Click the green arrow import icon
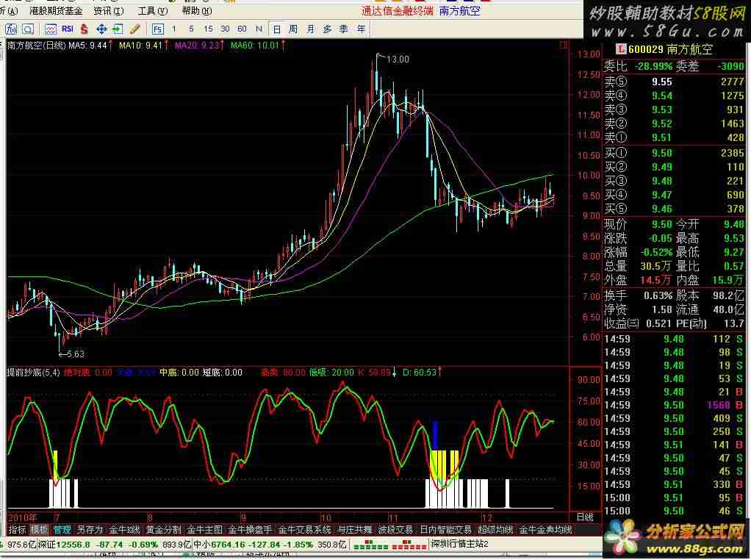This screenshot has height=560, width=751. [118, 29]
